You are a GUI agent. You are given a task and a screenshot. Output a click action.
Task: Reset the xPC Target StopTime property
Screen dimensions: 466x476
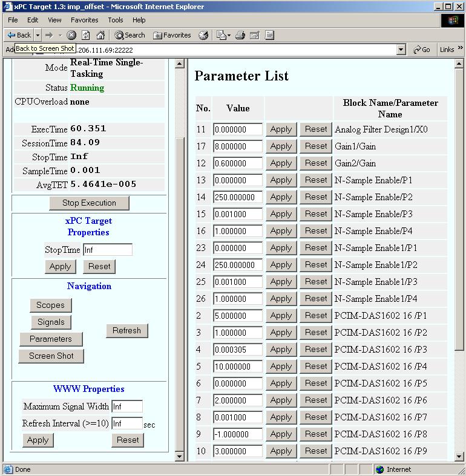tap(99, 267)
